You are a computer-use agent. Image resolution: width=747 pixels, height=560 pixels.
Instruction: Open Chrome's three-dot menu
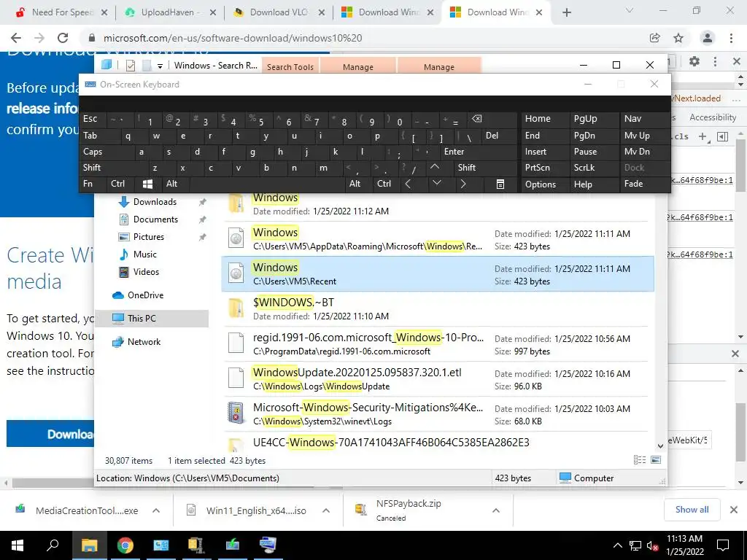point(731,38)
